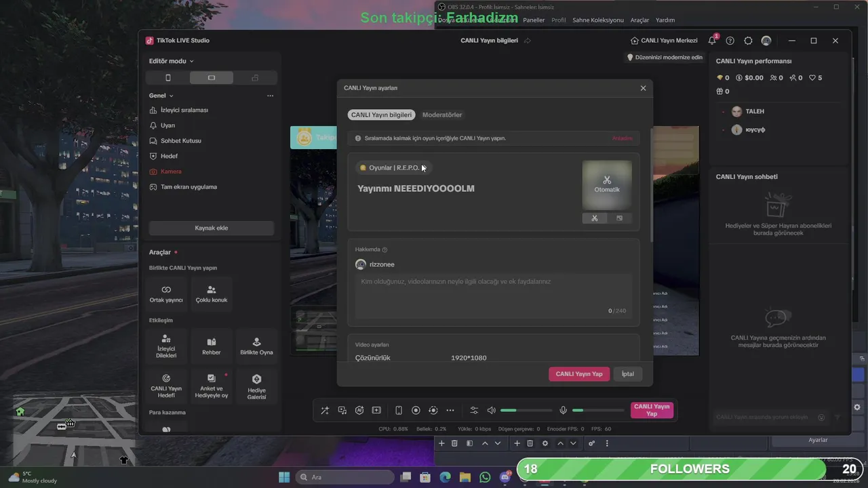Open the Hediye Galerisi tool
Screen dimensions: 868x488
coord(256,386)
